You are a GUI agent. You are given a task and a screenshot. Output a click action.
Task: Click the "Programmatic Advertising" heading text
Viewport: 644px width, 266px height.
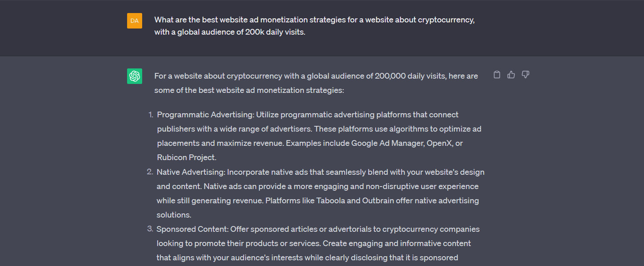[x=205, y=115]
